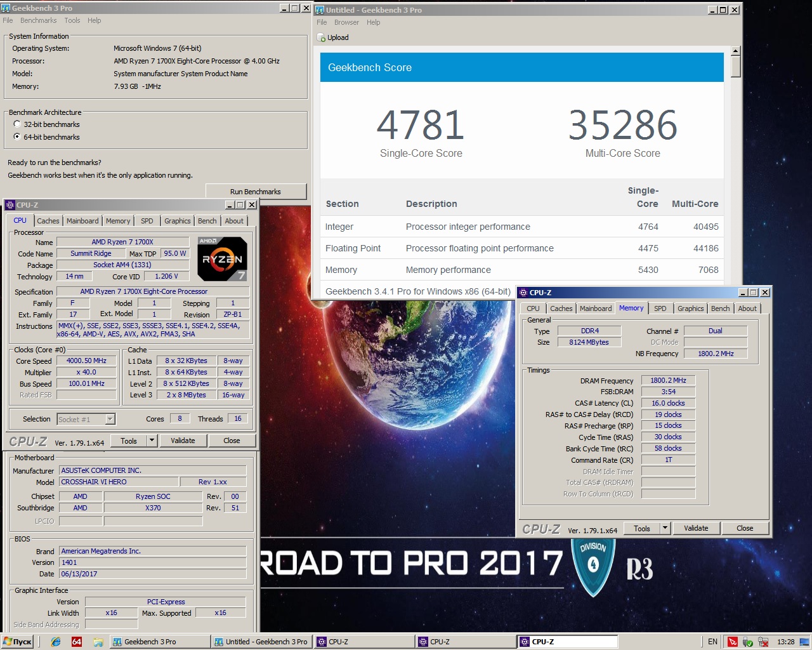Open About tab in CPU-Z processor window
This screenshot has width=812, height=650.
(x=234, y=221)
